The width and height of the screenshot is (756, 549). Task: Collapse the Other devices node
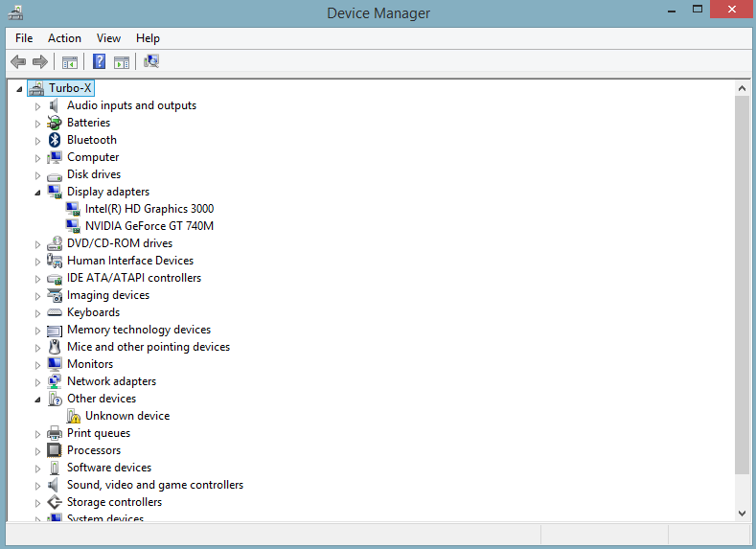(x=38, y=399)
